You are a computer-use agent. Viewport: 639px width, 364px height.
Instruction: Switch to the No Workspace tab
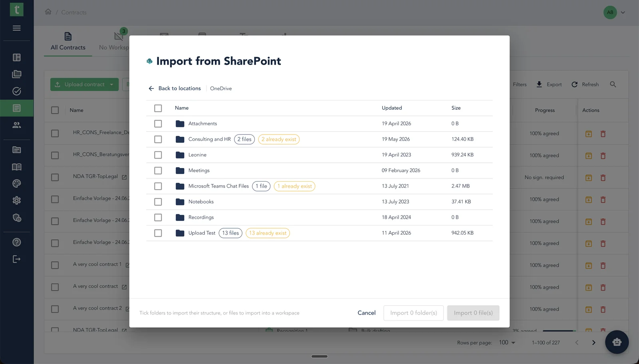pos(114,42)
